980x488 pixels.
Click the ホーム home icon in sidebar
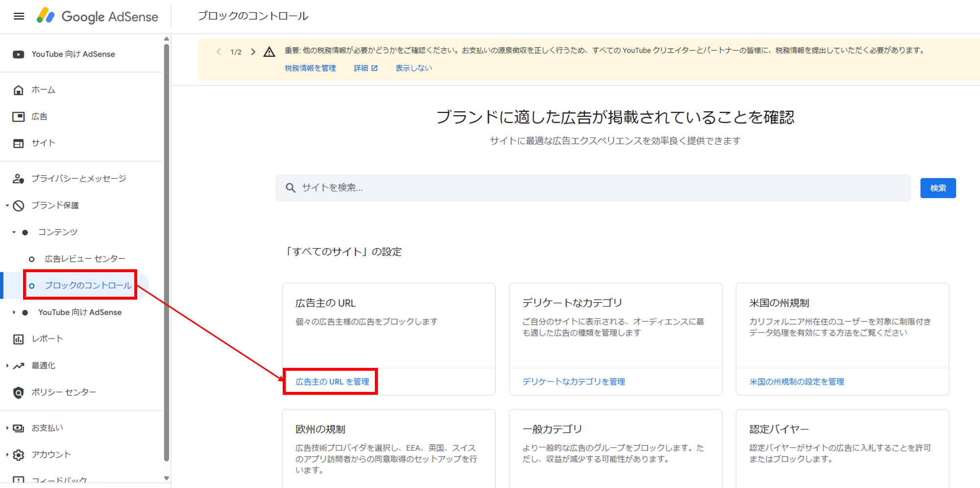(19, 90)
